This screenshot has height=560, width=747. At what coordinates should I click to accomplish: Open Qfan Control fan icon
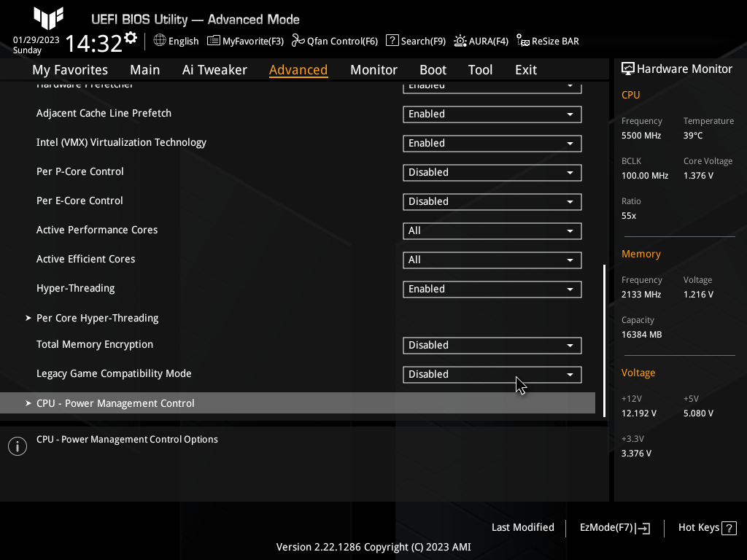coord(298,41)
